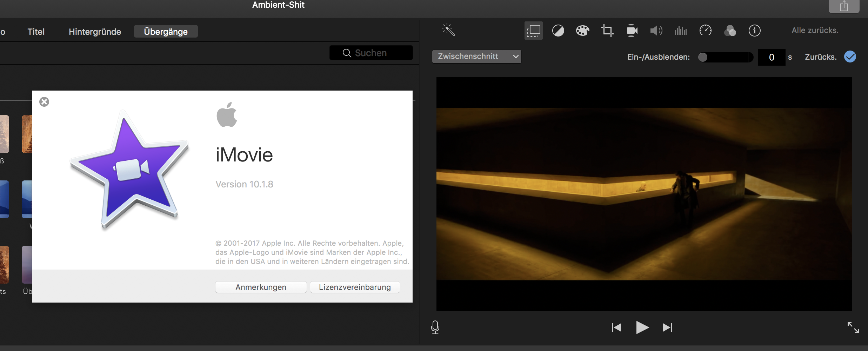Open clip filter and audio effects icon
Screen dimensions: 868x351
tap(730, 31)
